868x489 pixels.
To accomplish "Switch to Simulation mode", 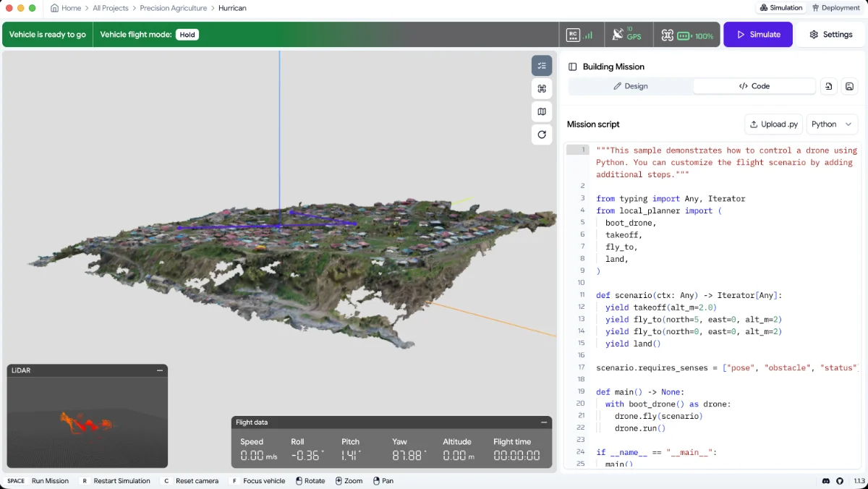I will [780, 8].
